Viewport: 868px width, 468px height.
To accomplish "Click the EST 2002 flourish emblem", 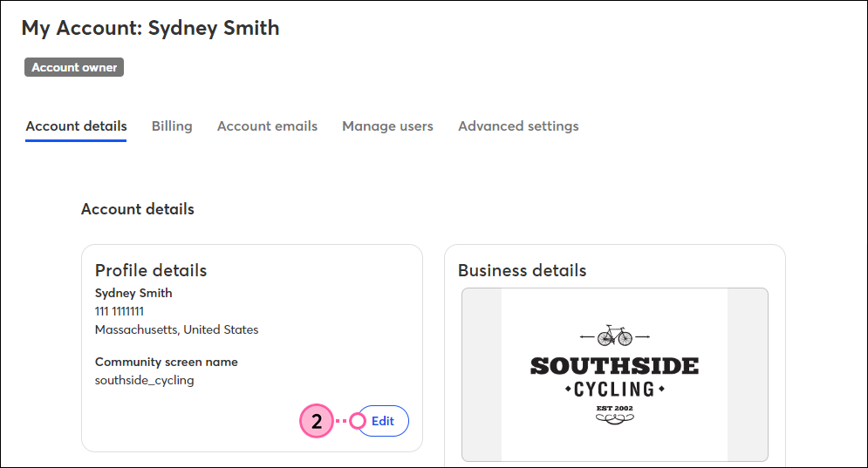I will click(x=614, y=415).
